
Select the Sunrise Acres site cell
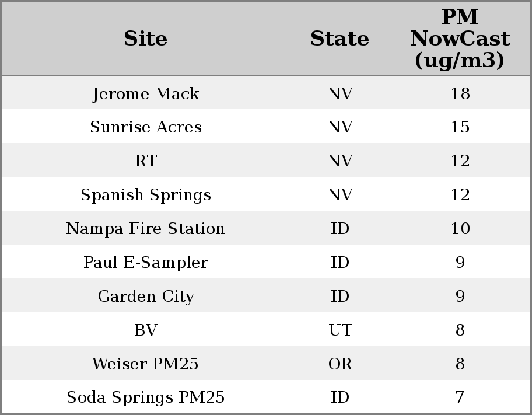point(145,127)
